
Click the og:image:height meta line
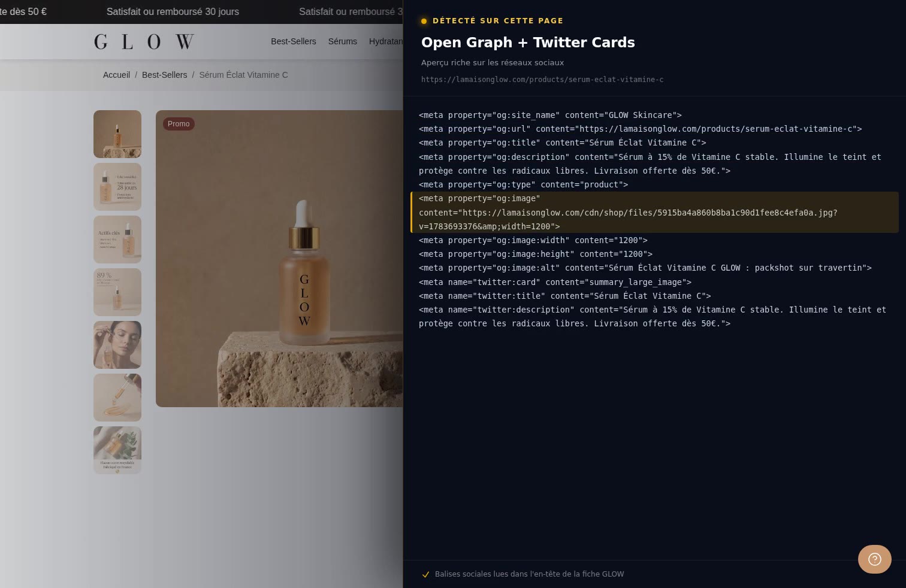coord(536,254)
